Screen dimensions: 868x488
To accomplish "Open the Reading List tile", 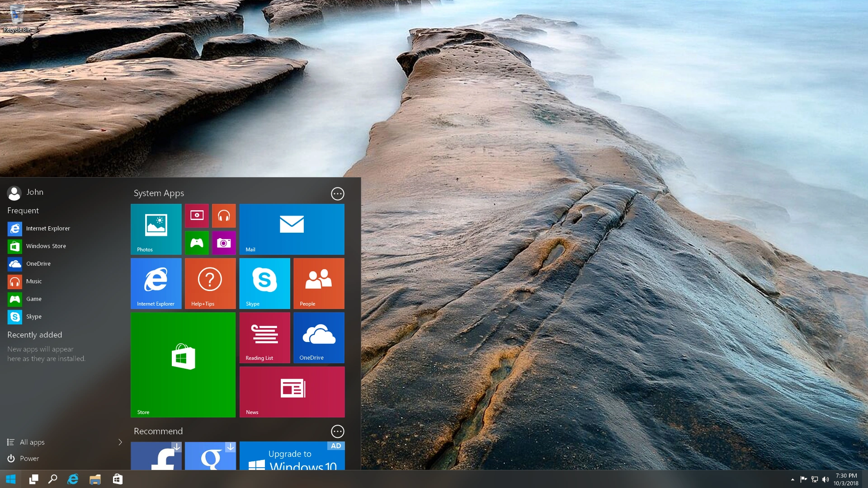I will coord(264,338).
